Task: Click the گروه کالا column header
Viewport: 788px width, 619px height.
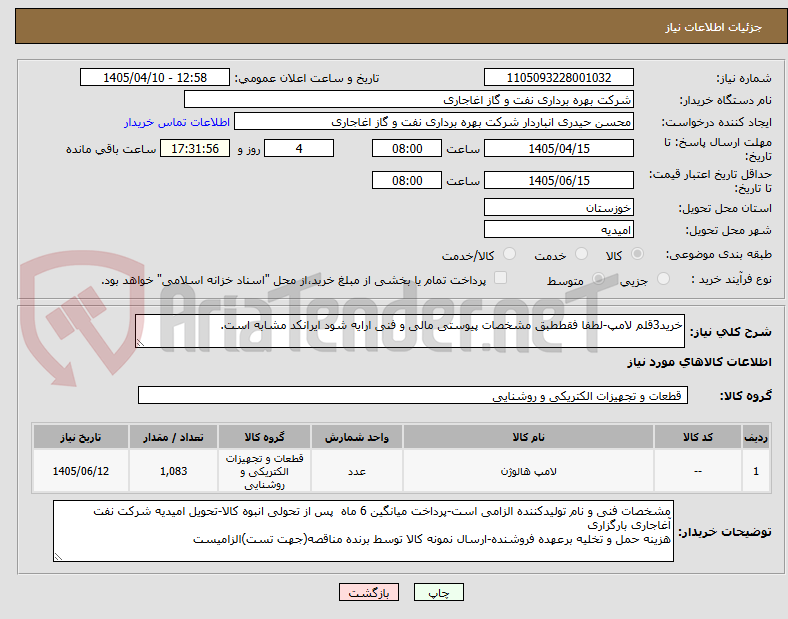Action: tap(264, 437)
